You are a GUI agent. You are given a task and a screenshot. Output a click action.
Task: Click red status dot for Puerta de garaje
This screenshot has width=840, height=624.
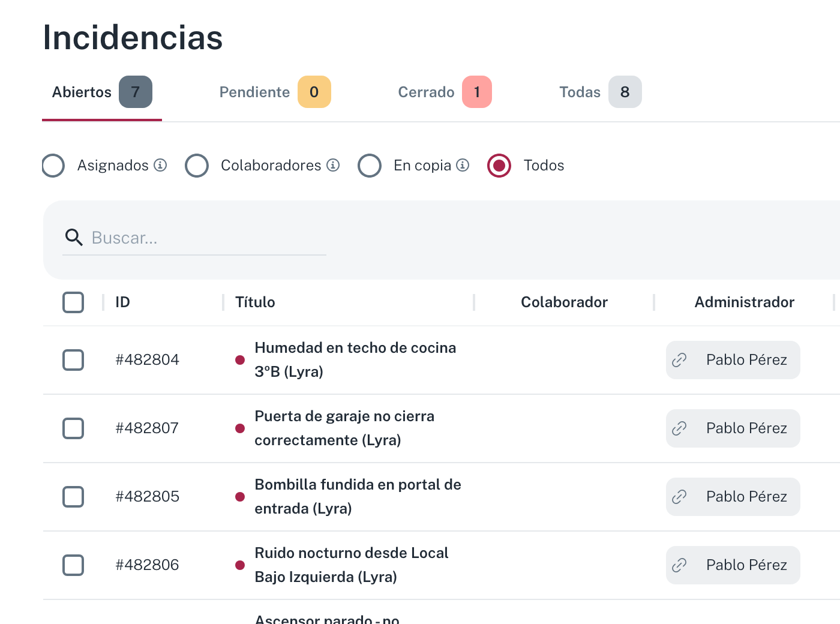(x=240, y=428)
